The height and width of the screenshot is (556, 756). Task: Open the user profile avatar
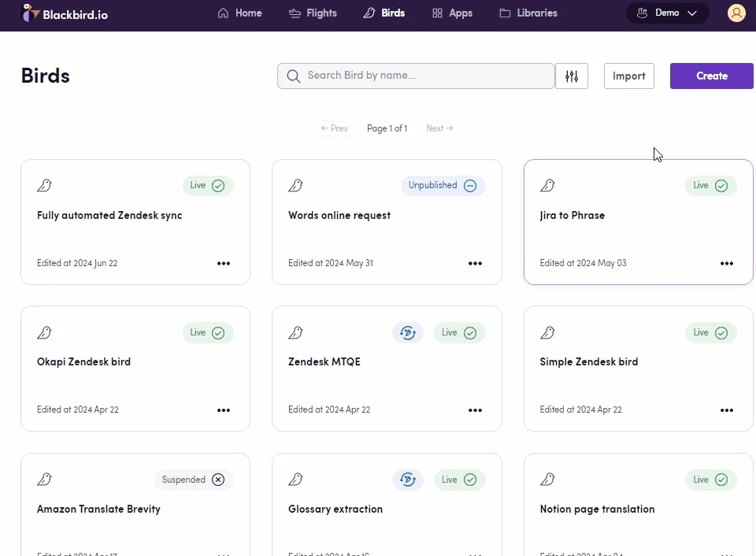click(736, 13)
